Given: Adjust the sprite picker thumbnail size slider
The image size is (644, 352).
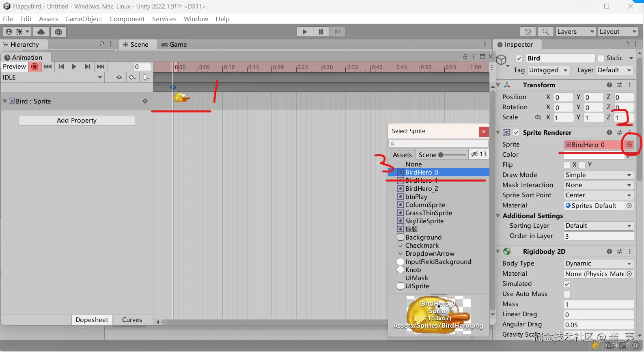Looking at the screenshot, I should tap(452, 155).
